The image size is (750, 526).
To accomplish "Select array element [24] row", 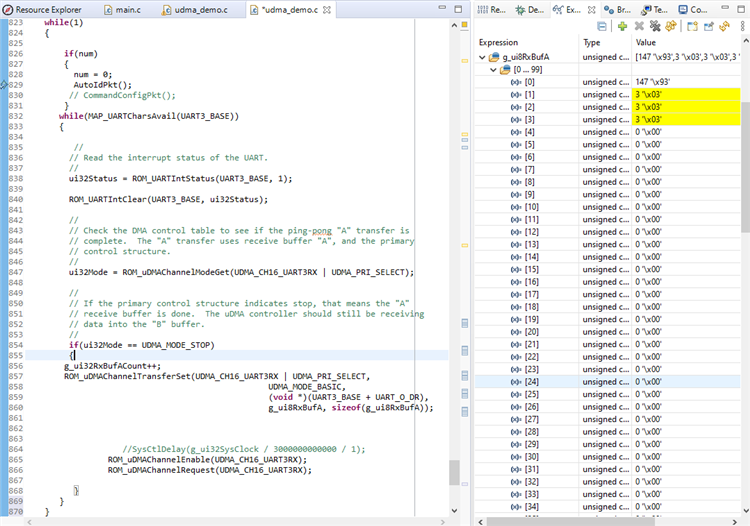I will click(x=607, y=382).
